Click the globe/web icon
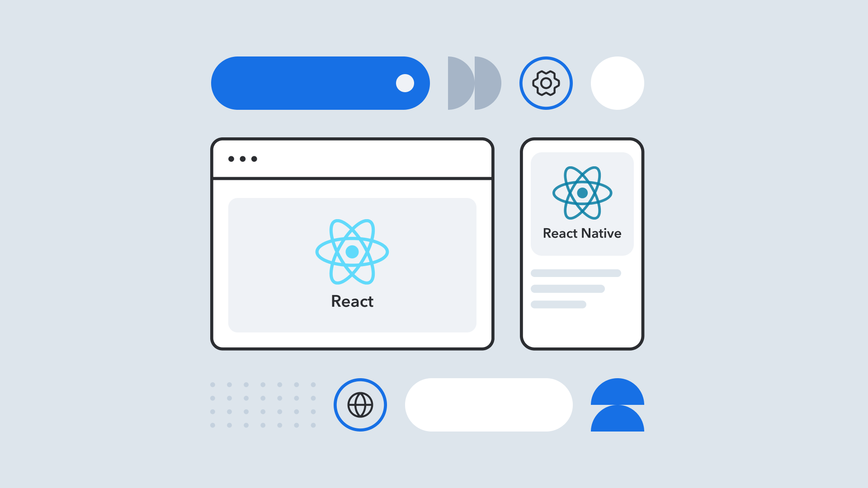 pyautogui.click(x=360, y=404)
